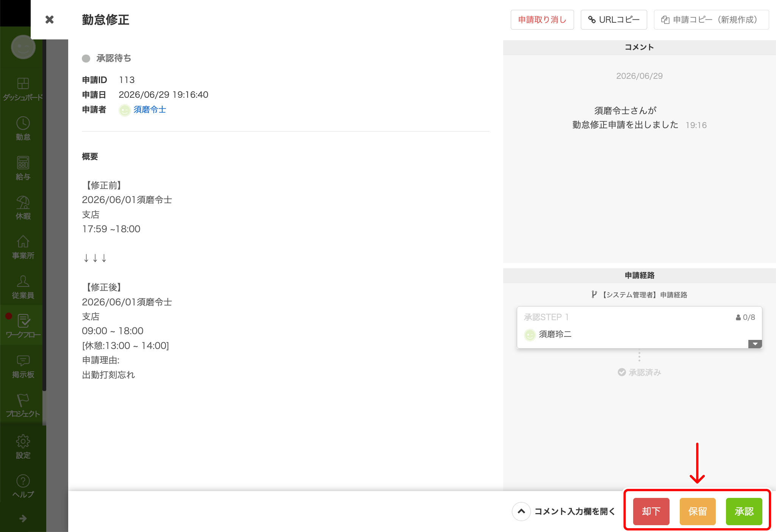
Task: Click the 却下 reject button
Action: [651, 512]
